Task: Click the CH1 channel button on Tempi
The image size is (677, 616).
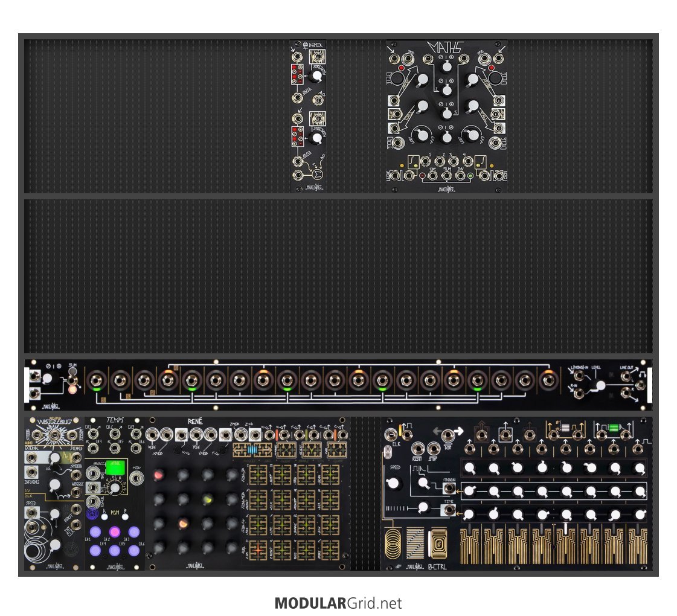Action: (95, 531)
